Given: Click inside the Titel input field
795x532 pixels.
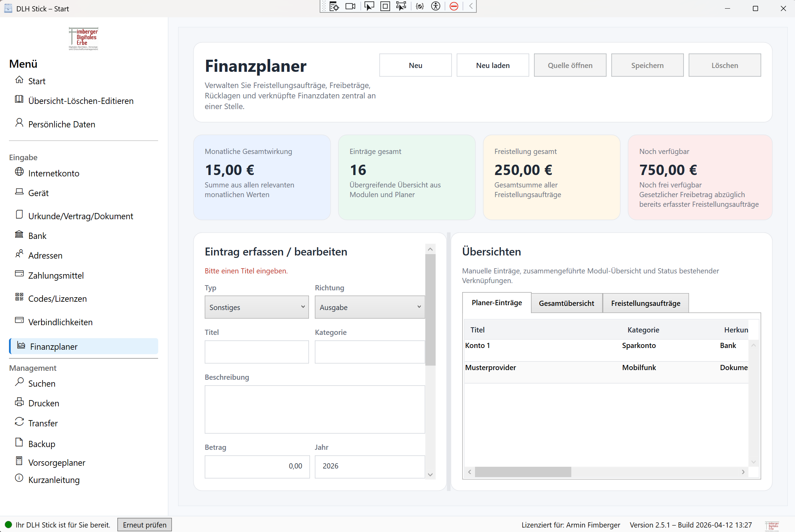Looking at the screenshot, I should point(256,352).
